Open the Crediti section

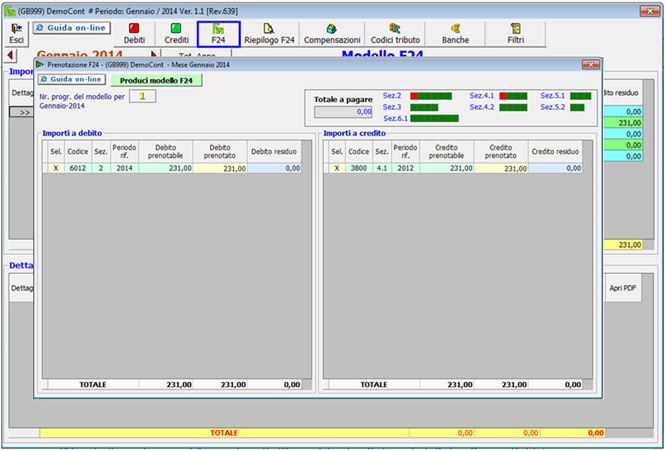[x=176, y=31]
